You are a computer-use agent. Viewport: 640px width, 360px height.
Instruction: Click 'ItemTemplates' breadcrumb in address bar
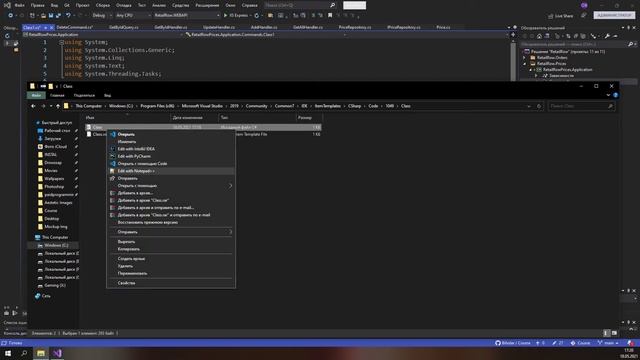(327, 106)
